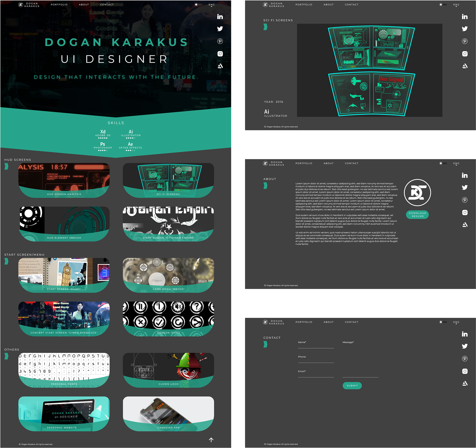Open Personal Fonts project card
Viewport: 476px width, 448px height.
point(64,370)
